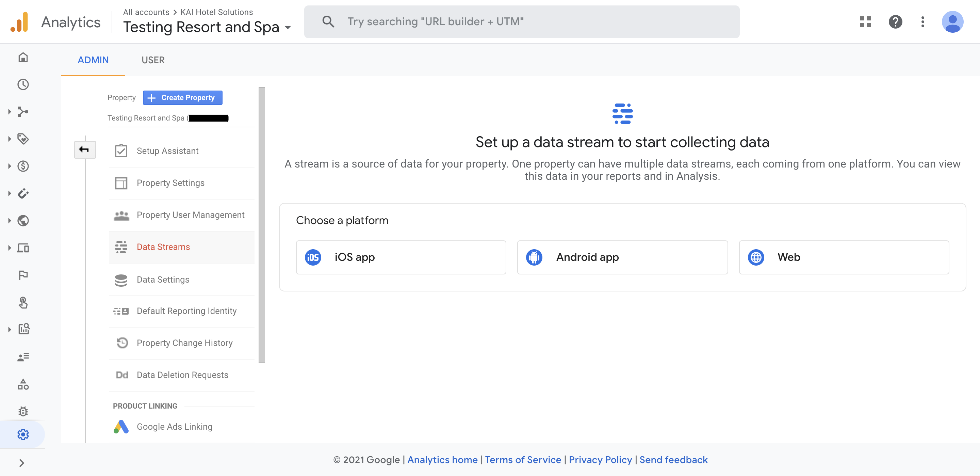Open the Events flag icon in sidebar

click(x=23, y=275)
